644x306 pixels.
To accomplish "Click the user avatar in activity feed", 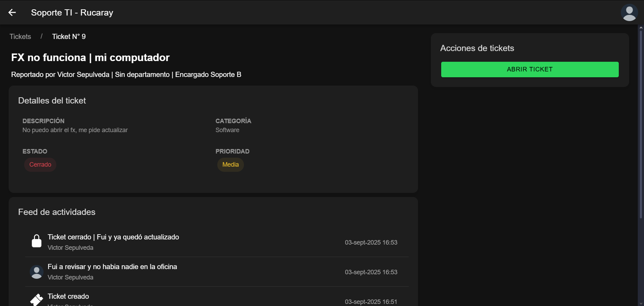I will 37,272.
